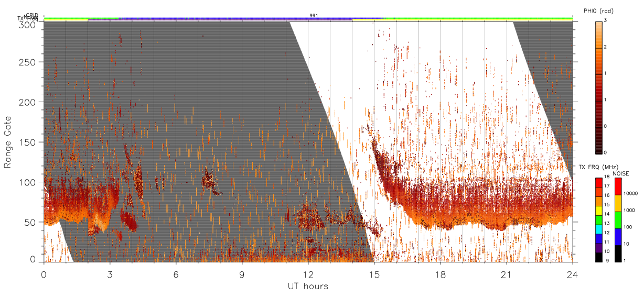
Task: Pick the blue 11–12 MHz TX FRQ swatch
Action: [x=599, y=238]
